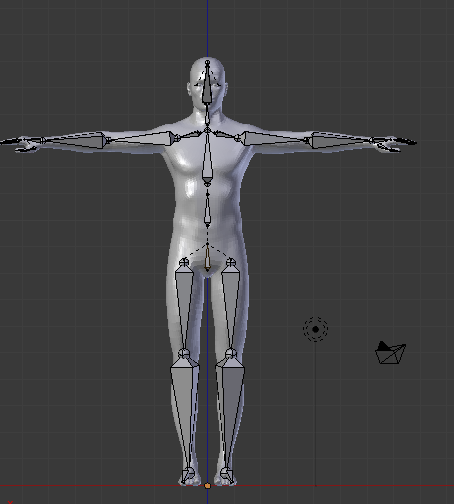Select the forearm bone on viewer's left
The width and height of the screenshot is (454, 504).
click(74, 140)
